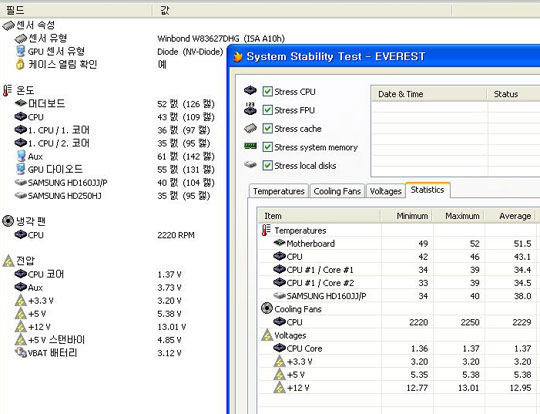Screen dimensions: 540x414
Task: Toggle the Stress cache checkbox
Action: (267, 128)
